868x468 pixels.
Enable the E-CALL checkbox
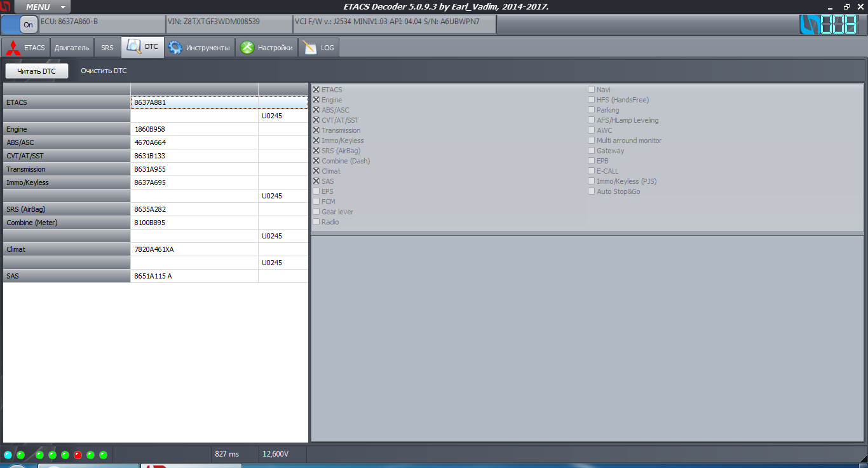pos(592,171)
